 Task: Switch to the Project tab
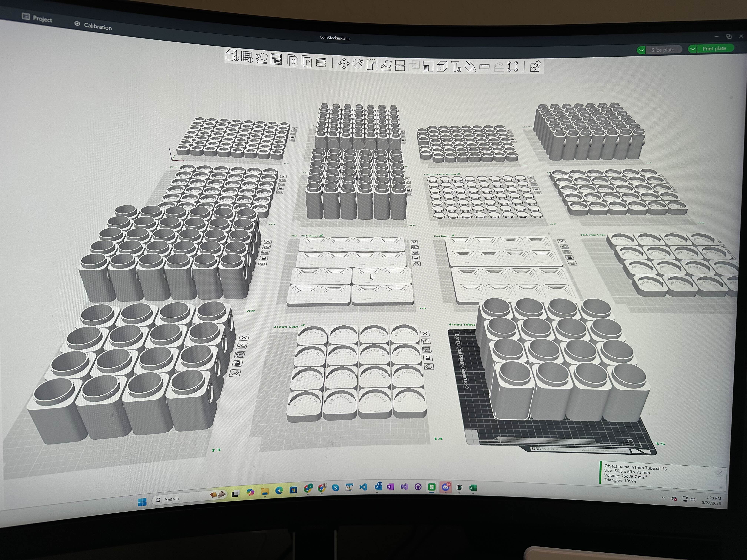coord(37,18)
